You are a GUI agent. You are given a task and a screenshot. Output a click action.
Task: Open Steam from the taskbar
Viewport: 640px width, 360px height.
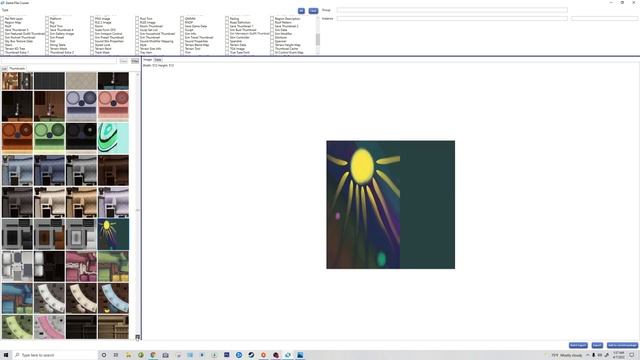251,355
